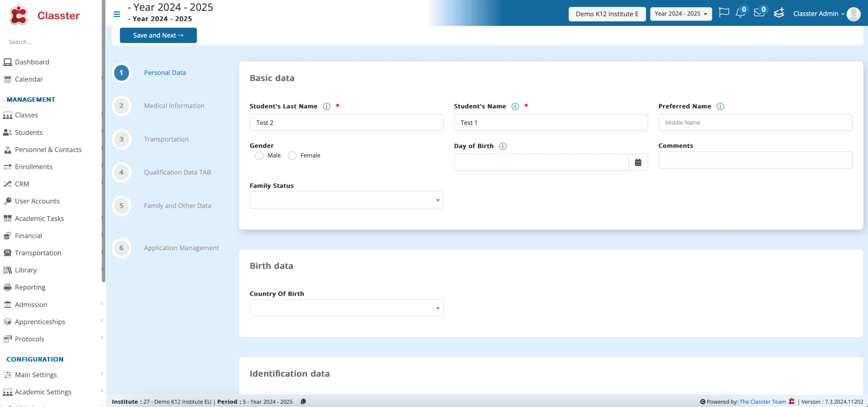Click the Calendar sidebar icon

pos(7,79)
